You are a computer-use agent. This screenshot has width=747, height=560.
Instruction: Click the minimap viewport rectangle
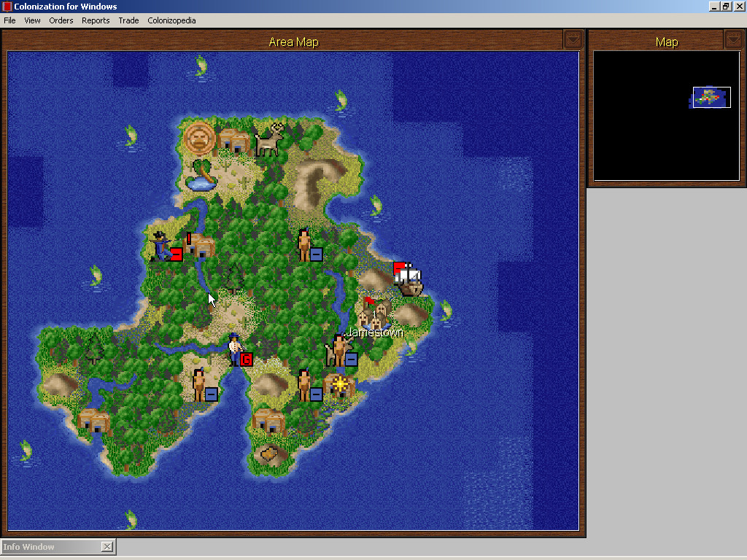click(x=712, y=97)
